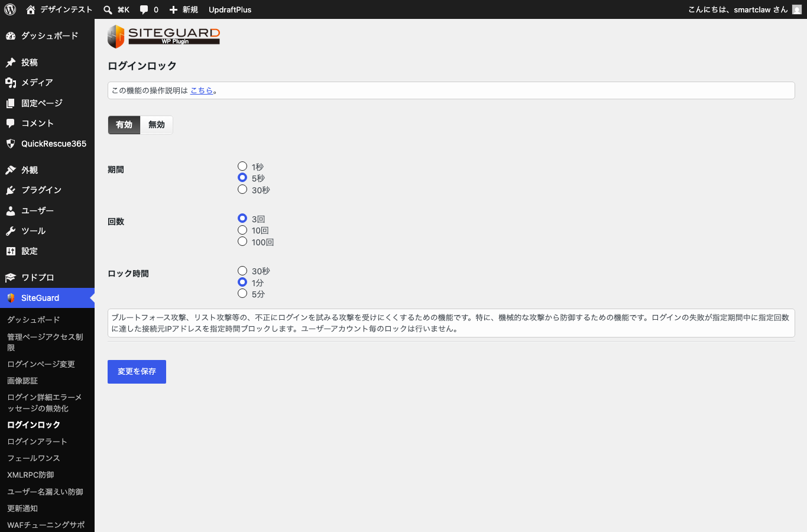Open フェールワンス submenu item

pyautogui.click(x=34, y=458)
